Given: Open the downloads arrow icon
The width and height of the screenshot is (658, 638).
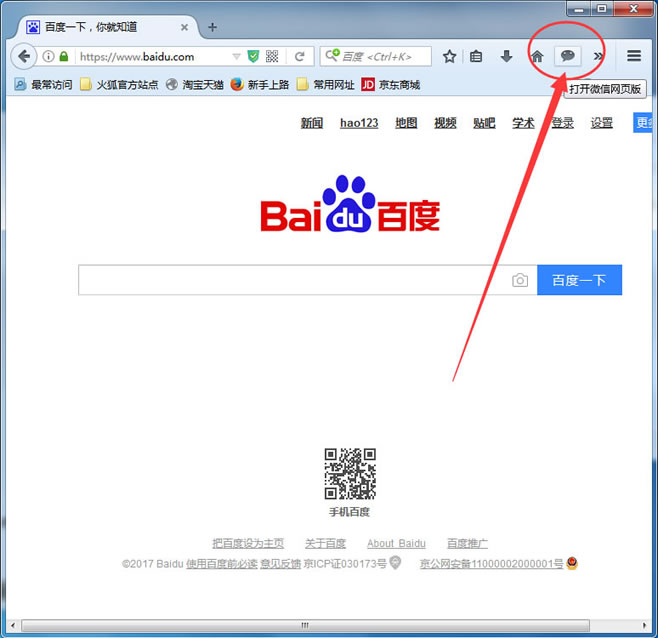Looking at the screenshot, I should click(507, 56).
